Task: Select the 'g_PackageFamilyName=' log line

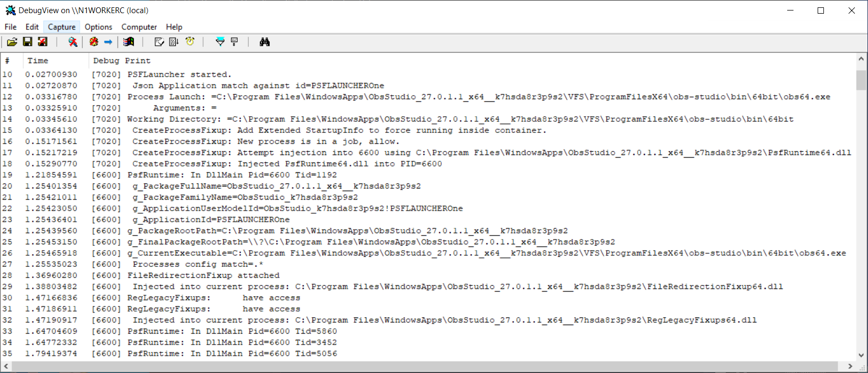Action: tap(429, 197)
